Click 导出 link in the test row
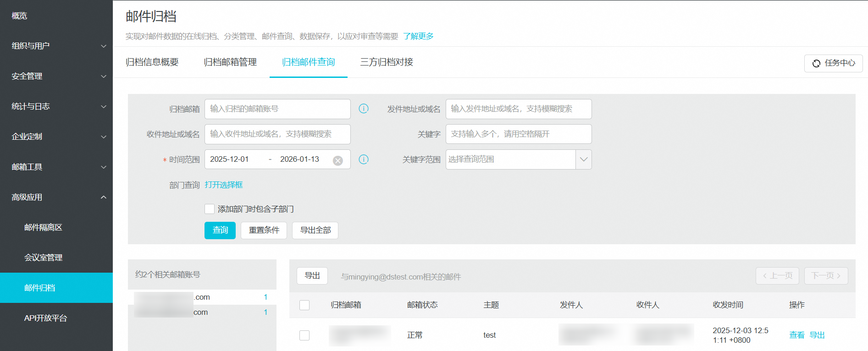 click(x=817, y=335)
